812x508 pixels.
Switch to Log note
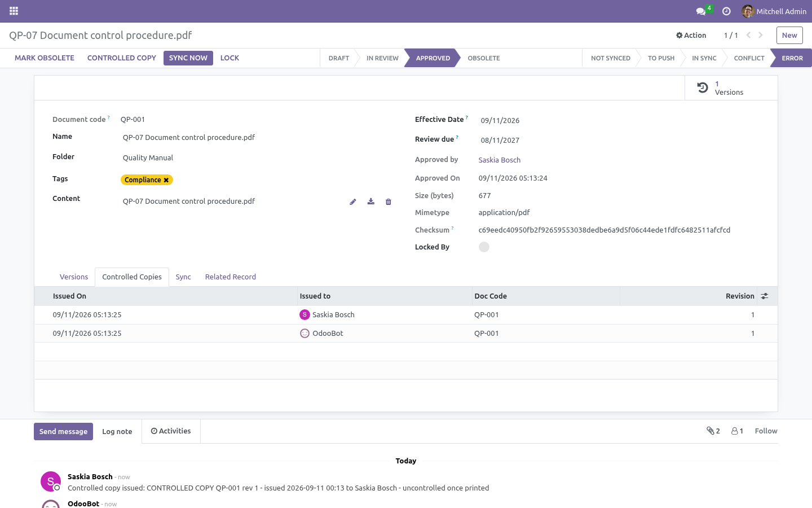[117, 431]
